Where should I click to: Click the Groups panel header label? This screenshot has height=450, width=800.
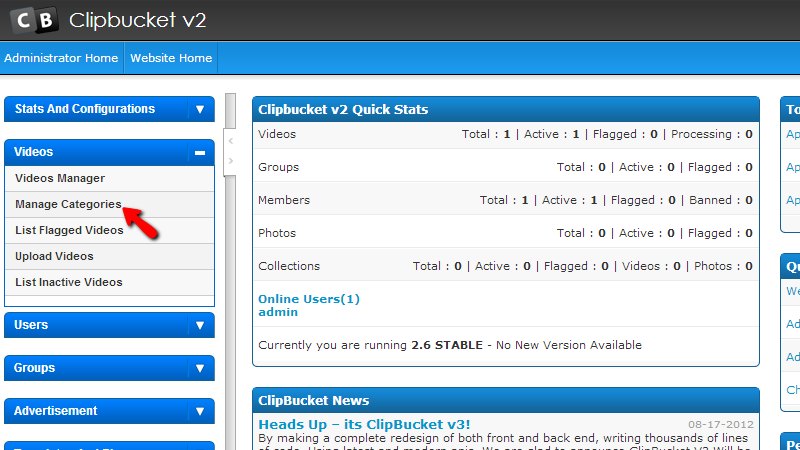coord(34,368)
